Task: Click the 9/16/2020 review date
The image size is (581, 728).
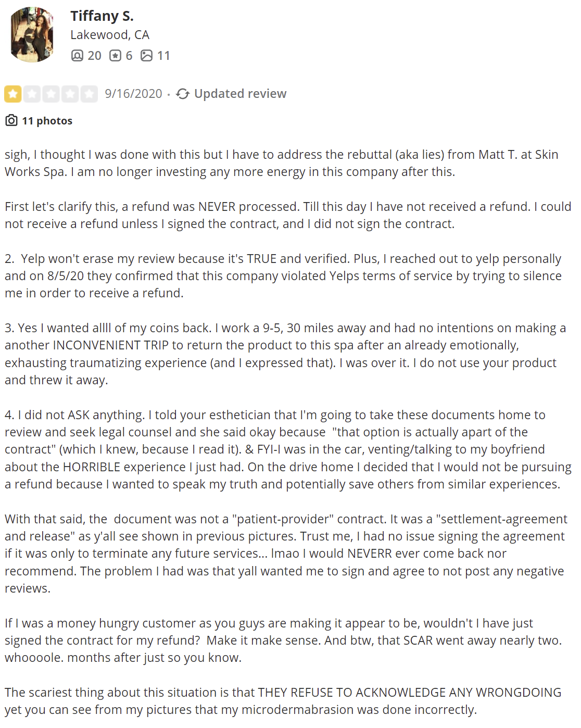Action: 134,94
